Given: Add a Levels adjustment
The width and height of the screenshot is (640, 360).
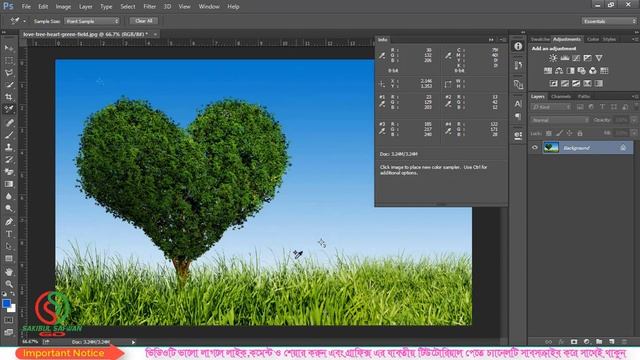Looking at the screenshot, I should pos(565,58).
